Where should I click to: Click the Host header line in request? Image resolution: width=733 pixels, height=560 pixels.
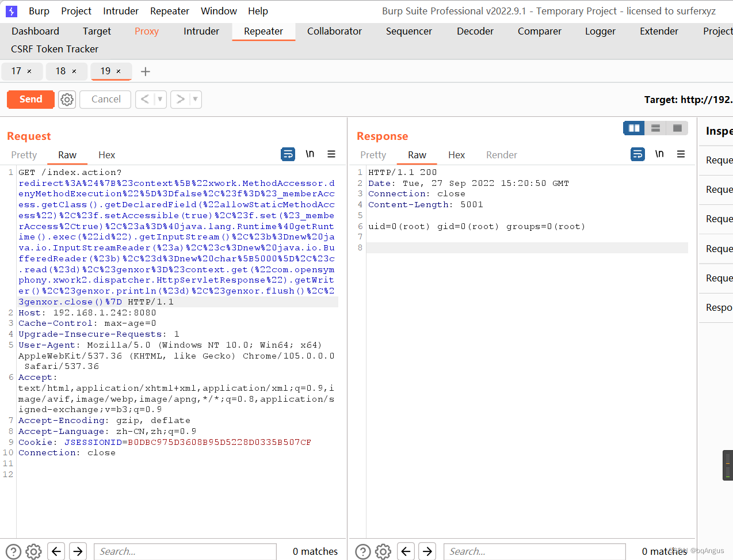[x=87, y=313]
